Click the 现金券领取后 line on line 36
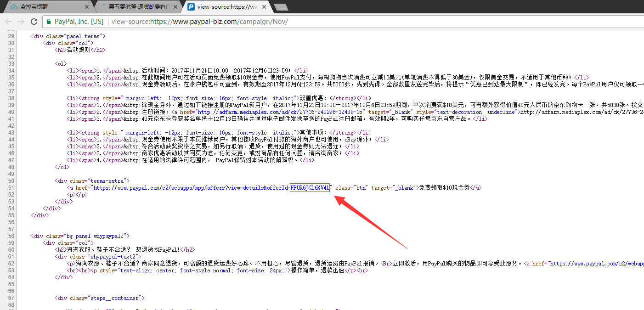The height and width of the screenshot is (310, 644). coord(355,85)
